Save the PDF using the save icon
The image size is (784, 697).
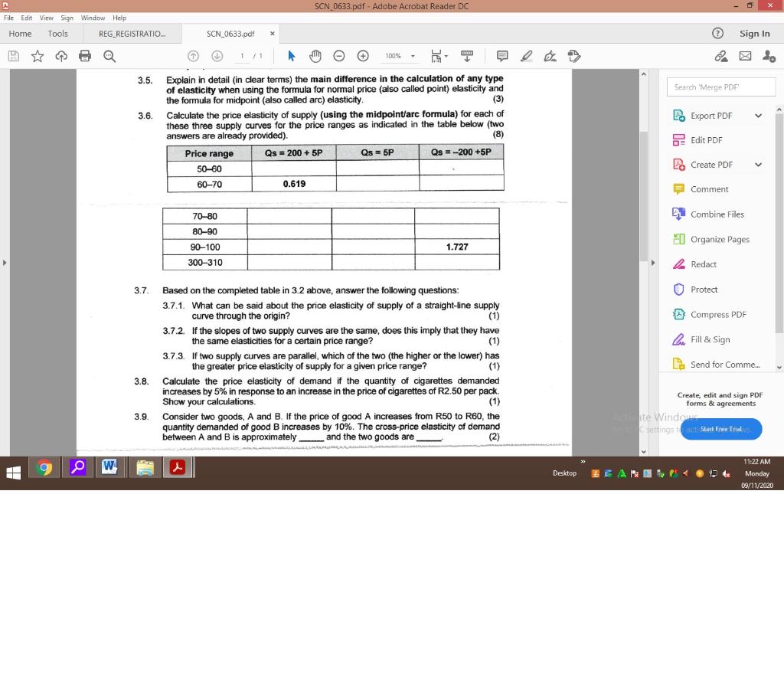(x=14, y=55)
